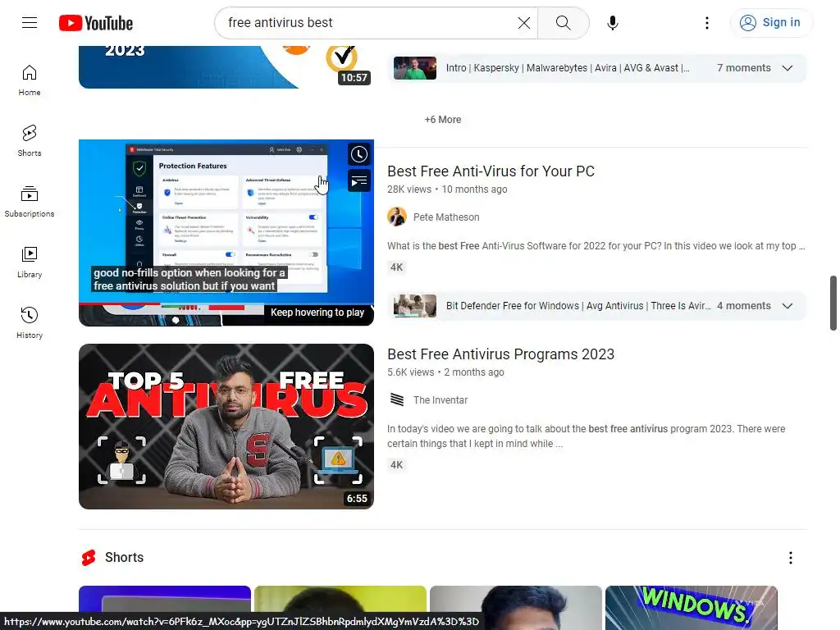Click the 'Shorts' shelf heading text

125,558
